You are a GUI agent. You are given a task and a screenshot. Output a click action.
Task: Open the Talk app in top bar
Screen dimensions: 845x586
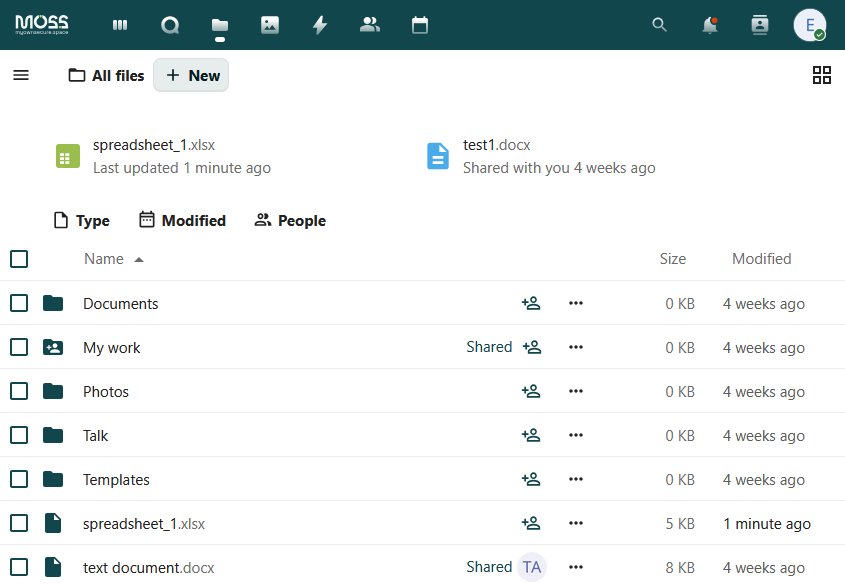[x=170, y=25]
